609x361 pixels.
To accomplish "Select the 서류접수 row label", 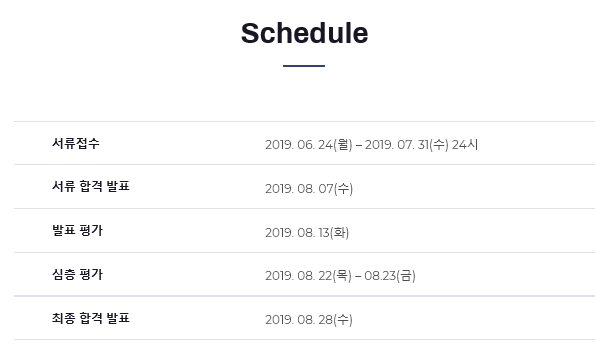I will tap(76, 143).
